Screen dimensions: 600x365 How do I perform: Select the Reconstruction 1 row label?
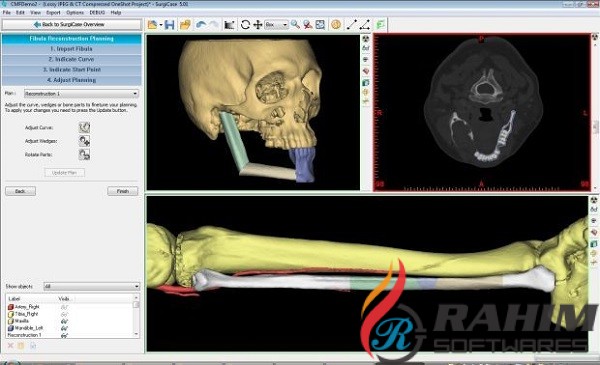coord(24,335)
